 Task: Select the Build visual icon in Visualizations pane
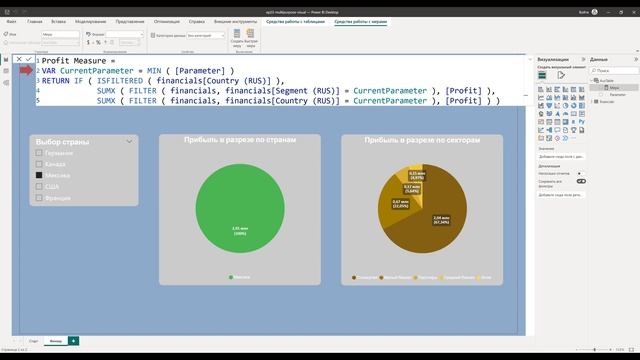[542, 75]
